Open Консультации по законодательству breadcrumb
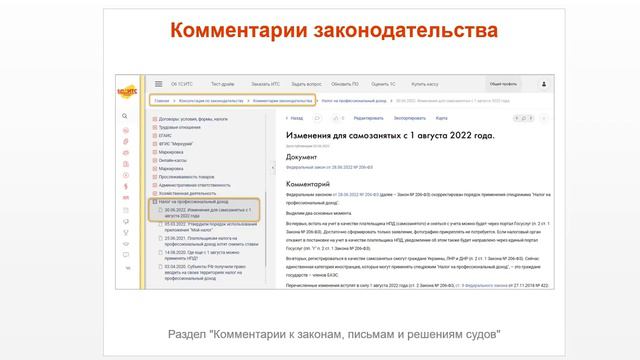Image resolution: width=640 pixels, height=360 pixels. pyautogui.click(x=211, y=101)
